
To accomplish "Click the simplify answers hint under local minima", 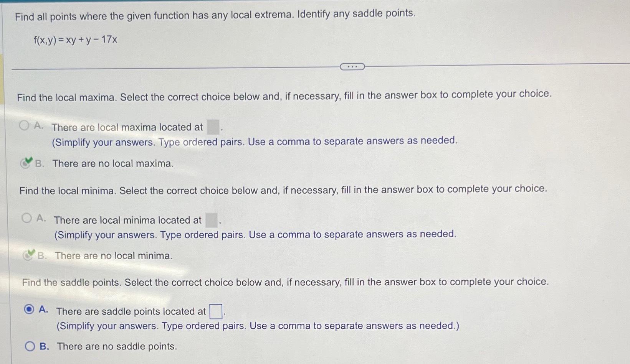I will click(x=256, y=234).
